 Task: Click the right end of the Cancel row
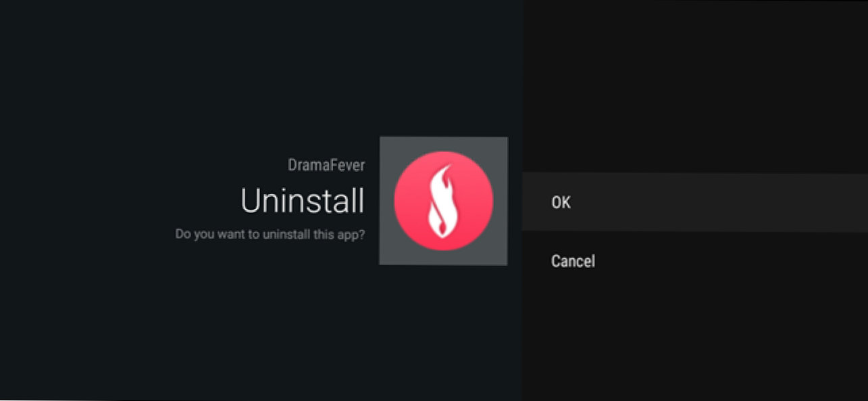(838, 261)
